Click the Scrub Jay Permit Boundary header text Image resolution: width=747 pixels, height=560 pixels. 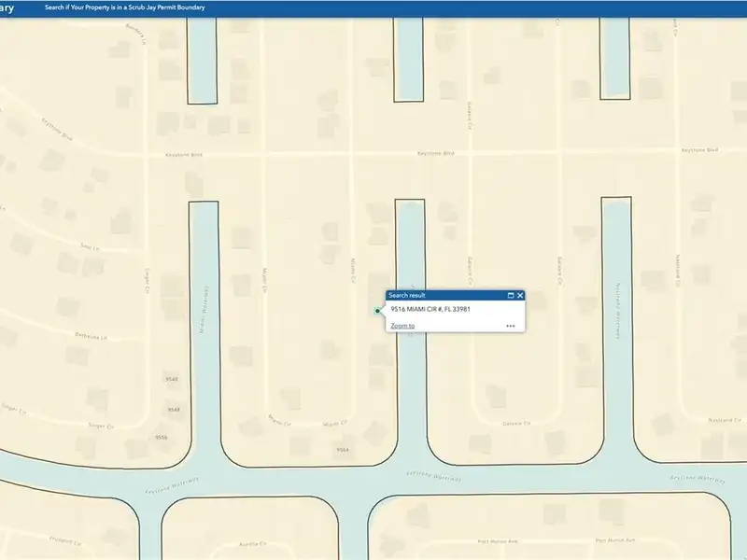[124, 7]
